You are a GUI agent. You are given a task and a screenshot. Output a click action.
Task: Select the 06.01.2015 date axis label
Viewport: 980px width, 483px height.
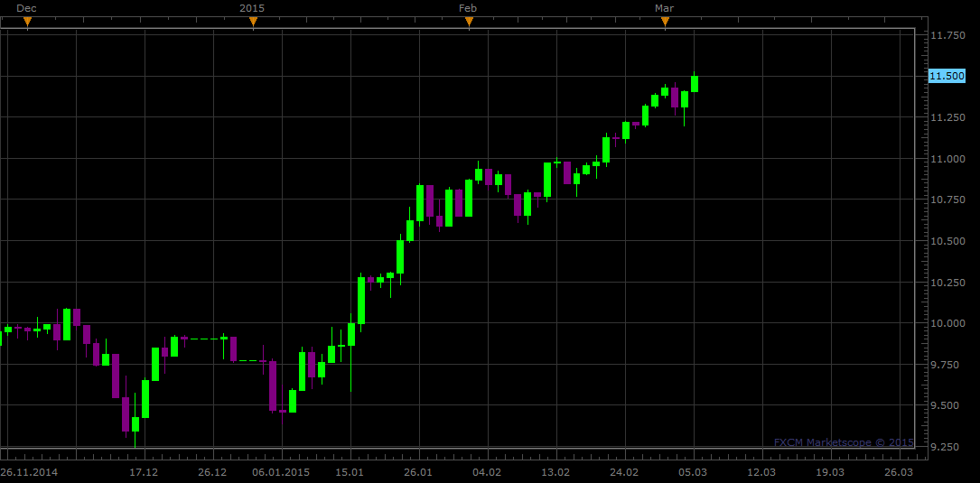281,472
